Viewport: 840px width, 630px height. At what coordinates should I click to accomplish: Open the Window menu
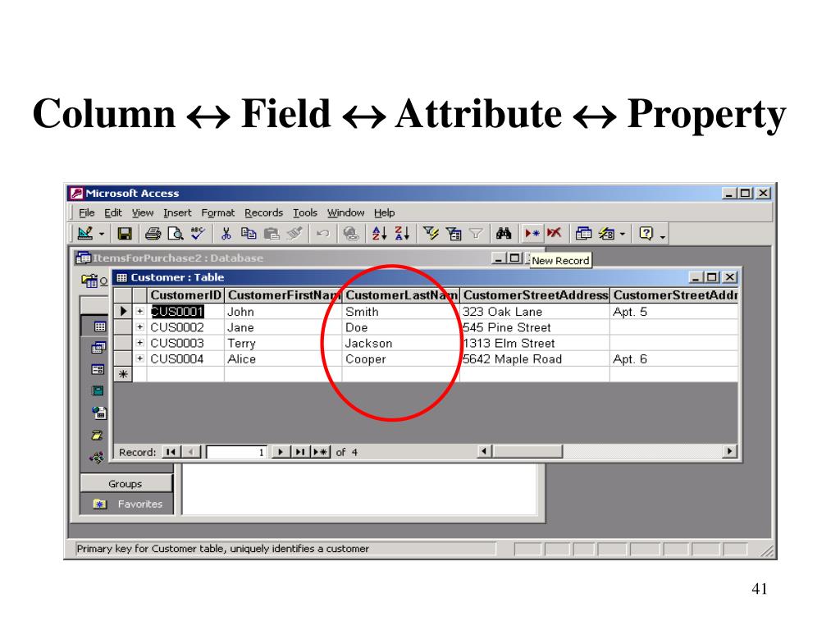coord(346,212)
